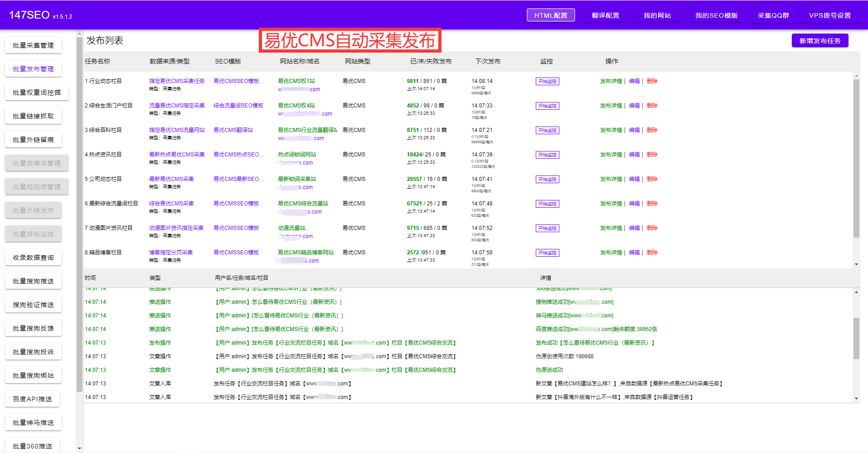Screen dimensions: 868x453
Task: Open 批量链接抓取 in sidebar
Action: point(33,116)
